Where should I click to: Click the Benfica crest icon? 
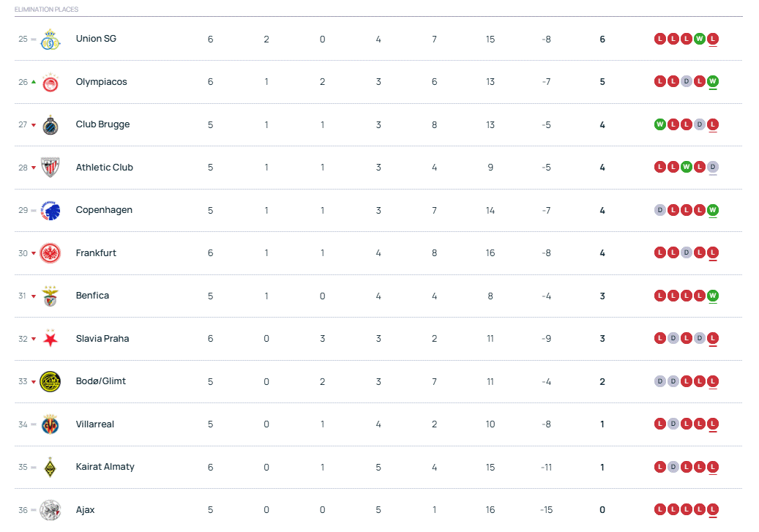tap(50, 296)
